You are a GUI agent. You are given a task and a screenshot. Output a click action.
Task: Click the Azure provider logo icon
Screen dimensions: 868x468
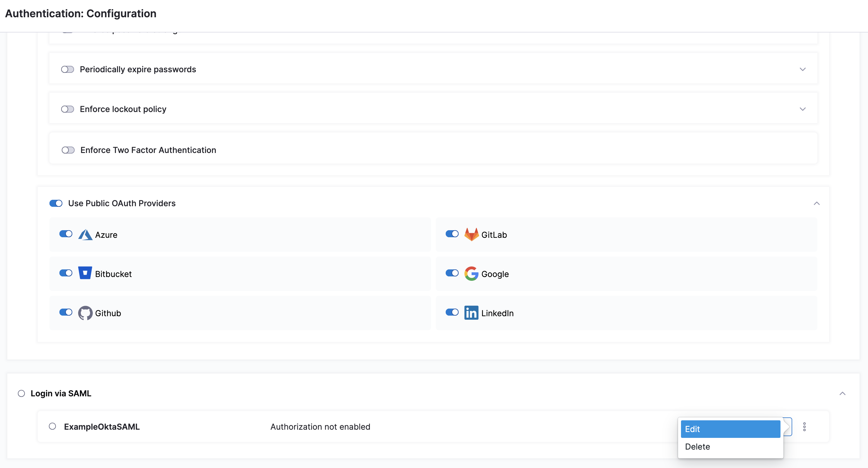coord(85,235)
